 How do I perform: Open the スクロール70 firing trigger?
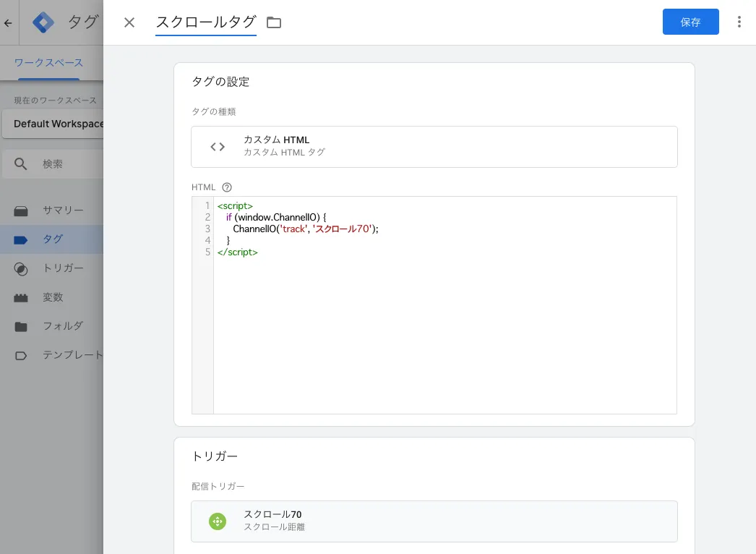[434, 521]
